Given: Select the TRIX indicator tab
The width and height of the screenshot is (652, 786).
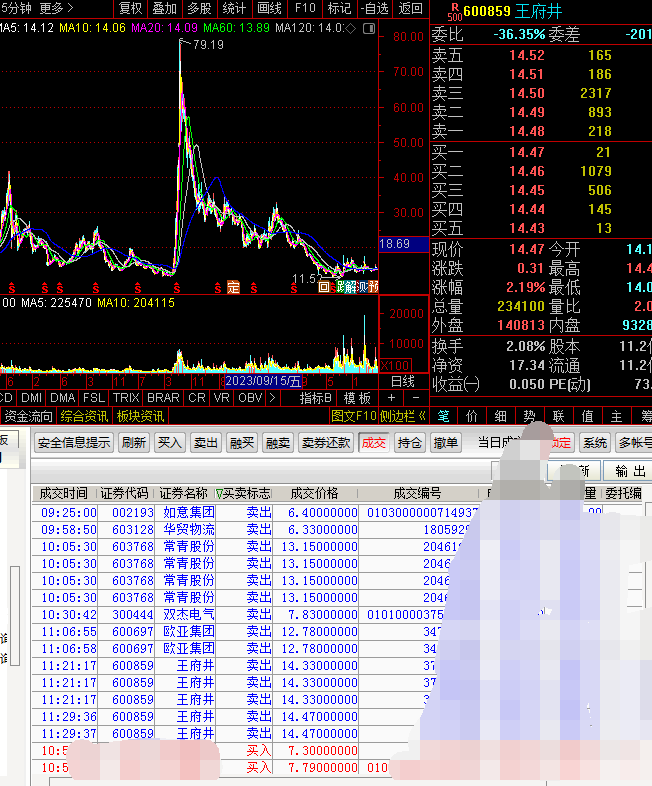Looking at the screenshot, I should [x=126, y=398].
